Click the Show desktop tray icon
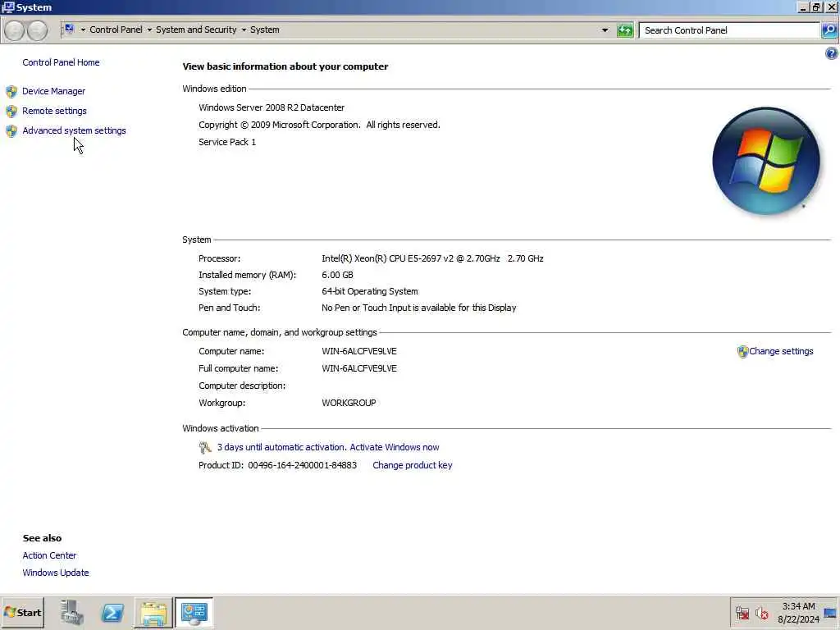Screen dimensions: 840x630 [830, 613]
